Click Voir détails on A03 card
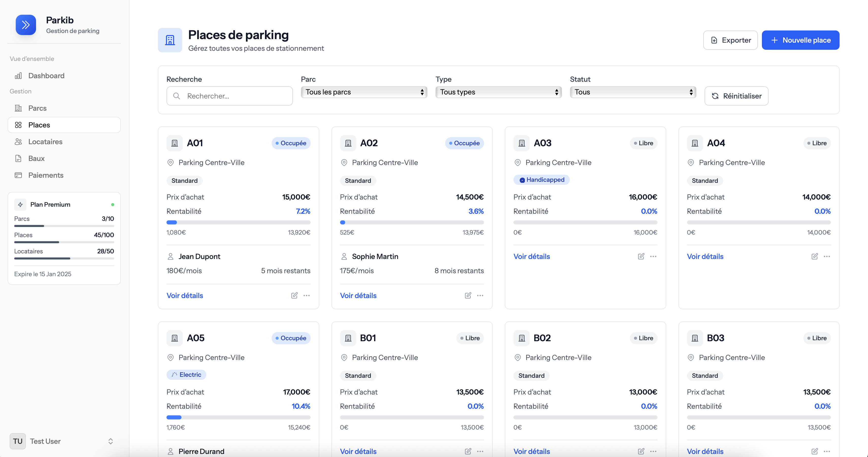This screenshot has height=457, width=868. tap(531, 256)
